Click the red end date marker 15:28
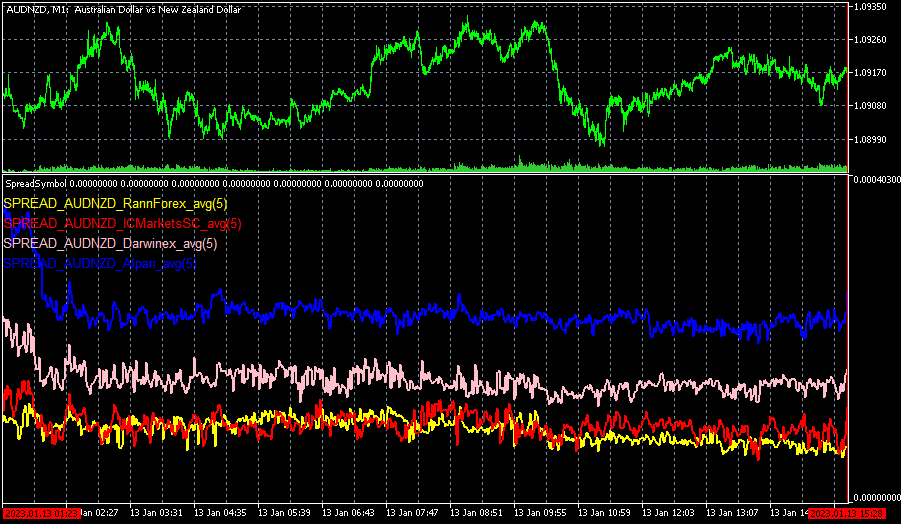901x524 pixels. (x=845, y=513)
